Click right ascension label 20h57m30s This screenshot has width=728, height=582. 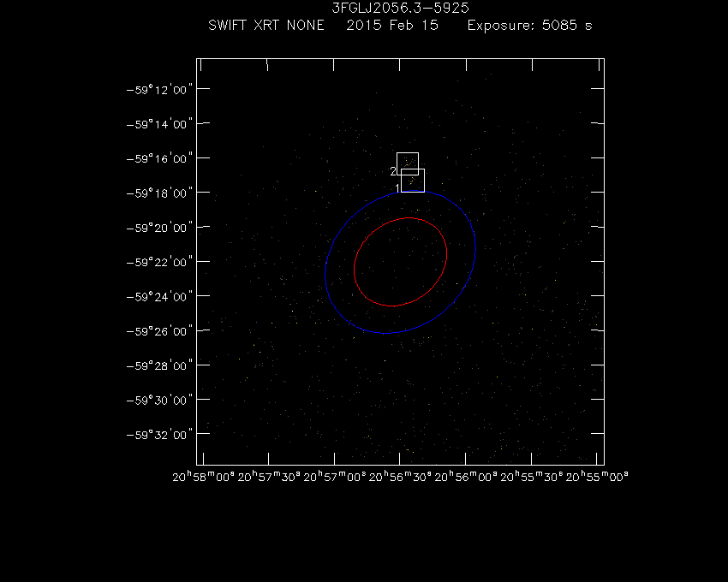(x=269, y=477)
